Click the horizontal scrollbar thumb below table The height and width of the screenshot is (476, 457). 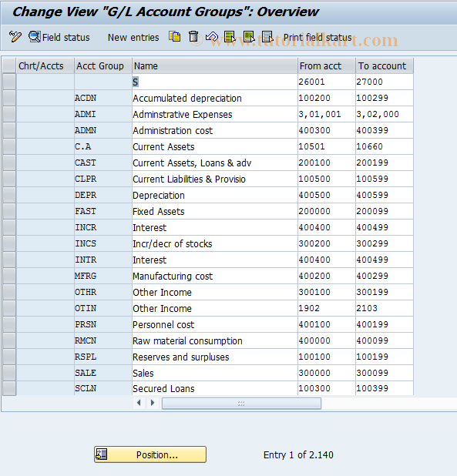[x=241, y=404]
